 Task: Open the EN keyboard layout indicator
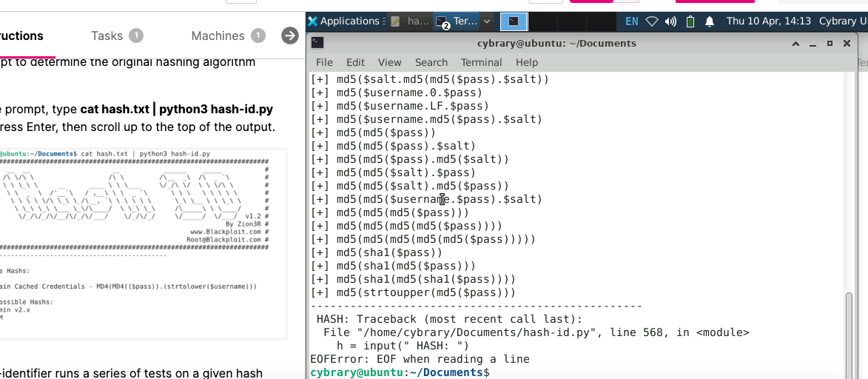[x=631, y=21]
